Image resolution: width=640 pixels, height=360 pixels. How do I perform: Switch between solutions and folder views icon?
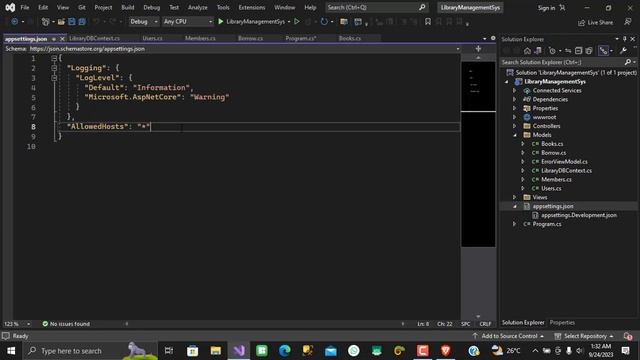(538, 51)
